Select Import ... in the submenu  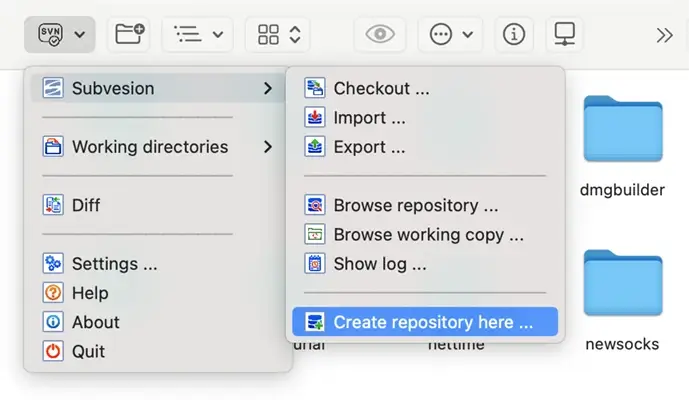coord(425,118)
